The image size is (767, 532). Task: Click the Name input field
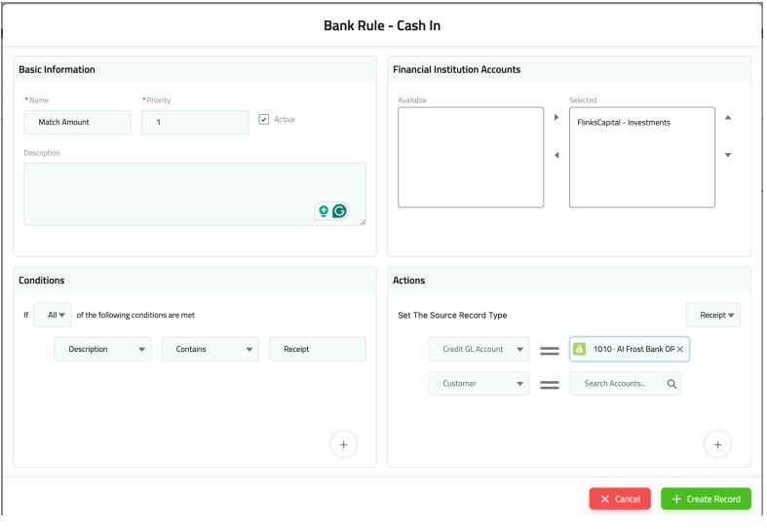77,123
